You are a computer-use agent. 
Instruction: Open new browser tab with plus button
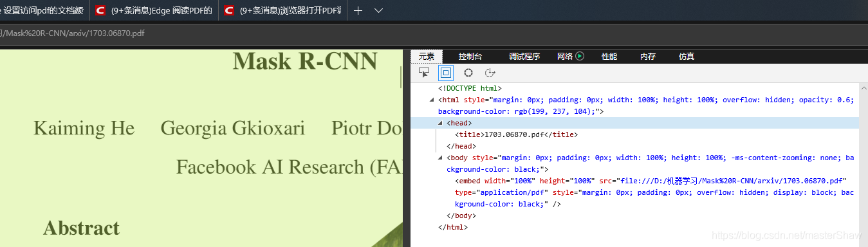358,10
